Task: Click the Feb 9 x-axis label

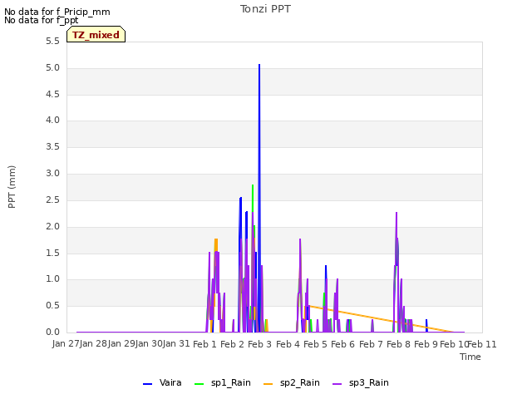Action: (426, 344)
